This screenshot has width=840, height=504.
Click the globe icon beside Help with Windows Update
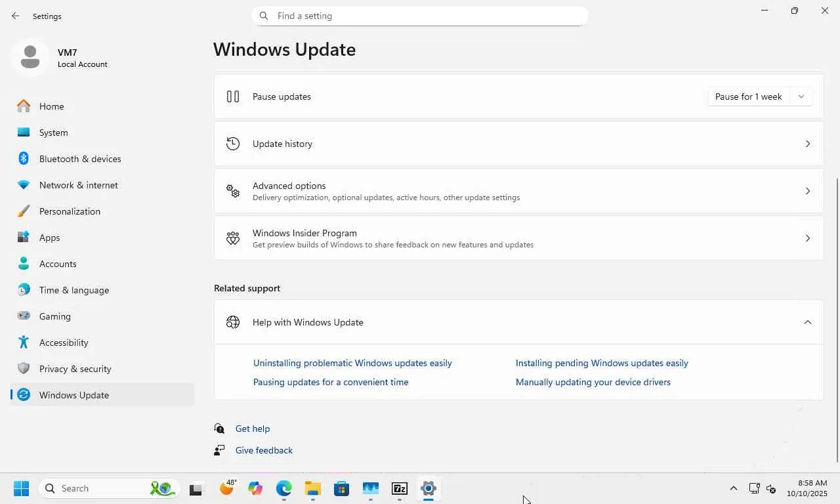pos(233,322)
